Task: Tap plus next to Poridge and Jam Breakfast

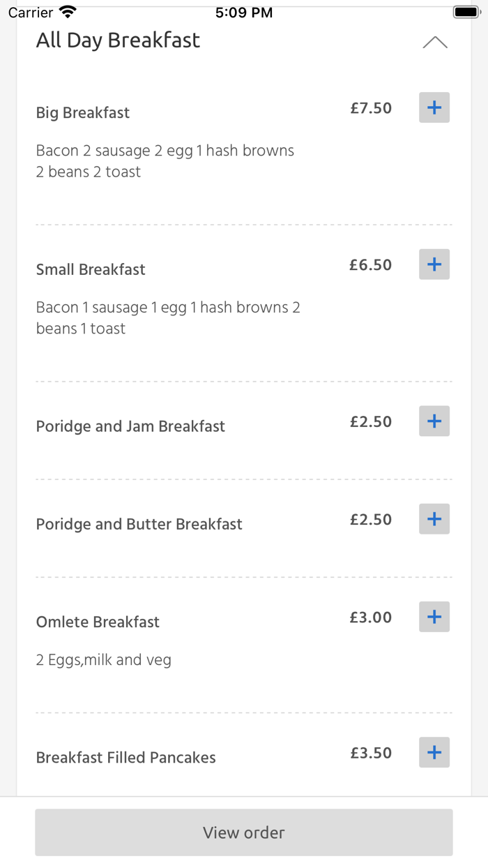Action: point(434,421)
